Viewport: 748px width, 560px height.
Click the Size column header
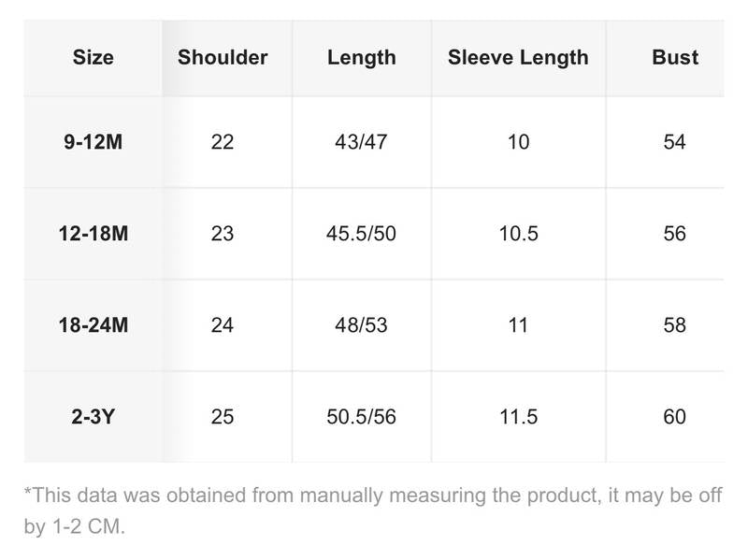pos(93,57)
